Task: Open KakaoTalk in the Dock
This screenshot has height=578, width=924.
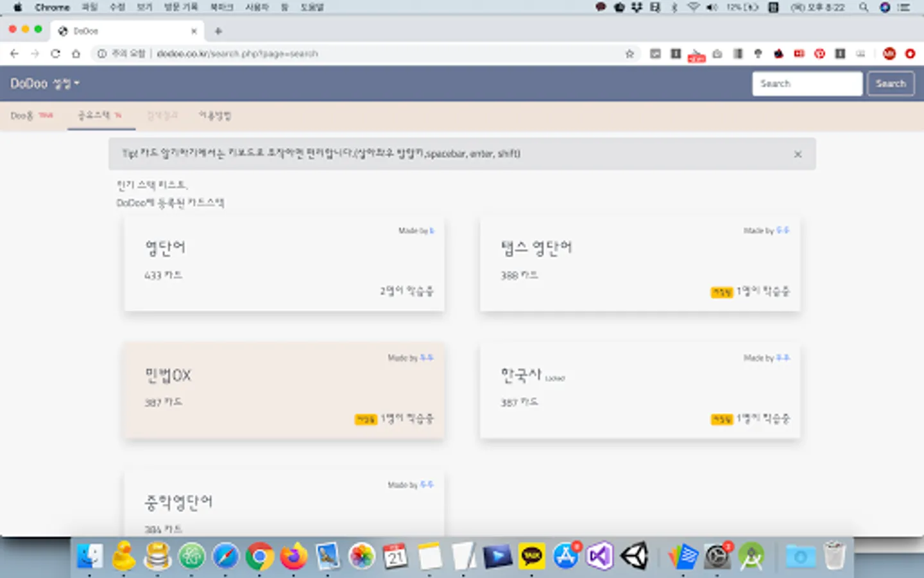Action: tap(531, 556)
